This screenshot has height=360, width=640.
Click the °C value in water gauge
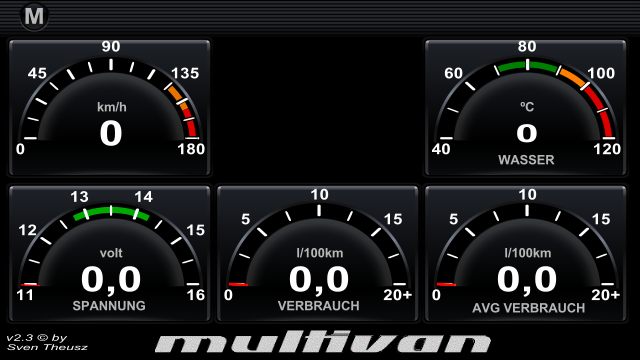[527, 133]
